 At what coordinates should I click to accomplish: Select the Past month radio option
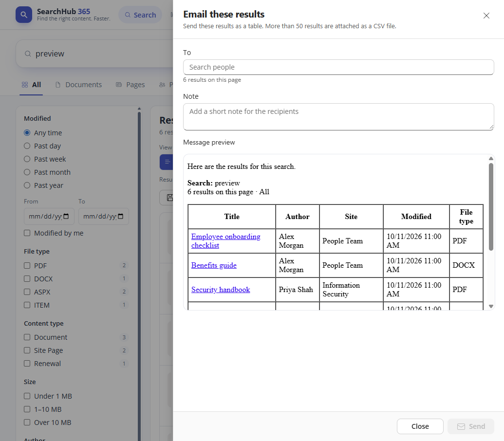coord(27,172)
